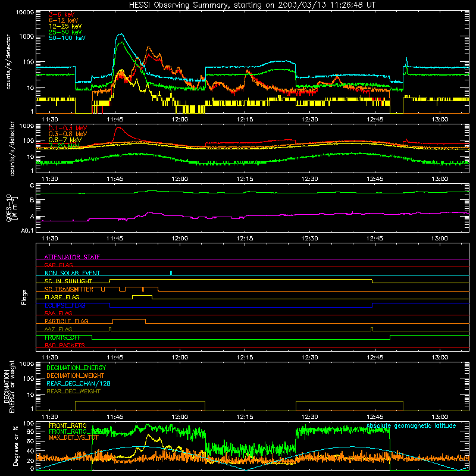Click the DECIMATION_WEIGHT legend entry
Screen dimensions: 476x476
[x=76, y=375]
